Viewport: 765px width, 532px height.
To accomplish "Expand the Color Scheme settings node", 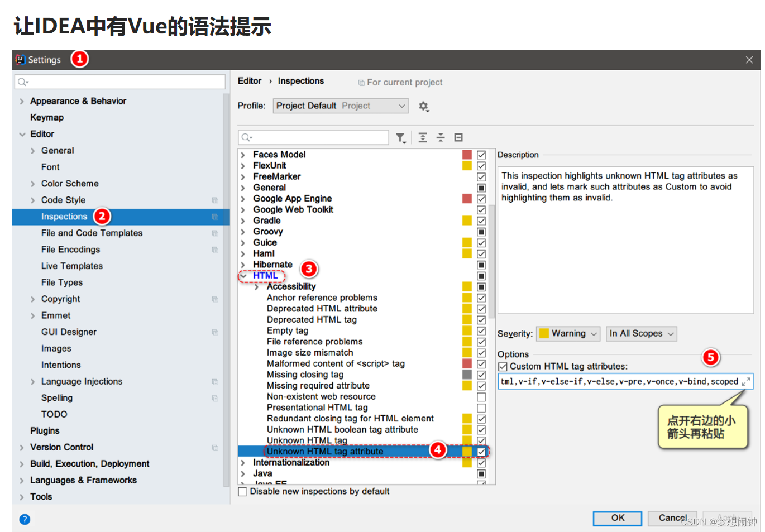I will (32, 184).
